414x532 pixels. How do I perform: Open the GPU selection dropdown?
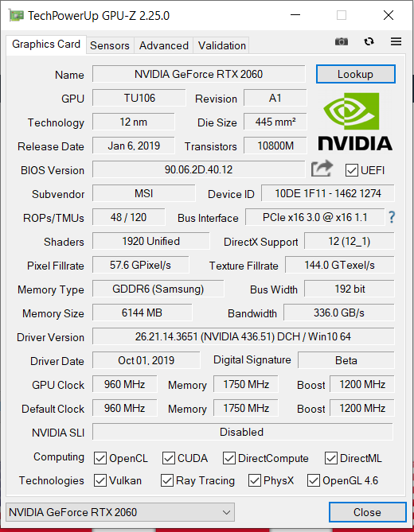coord(120,512)
